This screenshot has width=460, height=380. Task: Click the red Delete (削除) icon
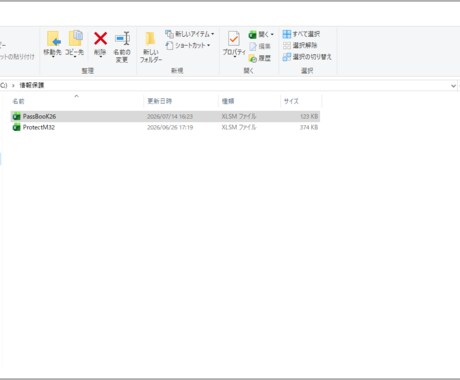pos(100,38)
